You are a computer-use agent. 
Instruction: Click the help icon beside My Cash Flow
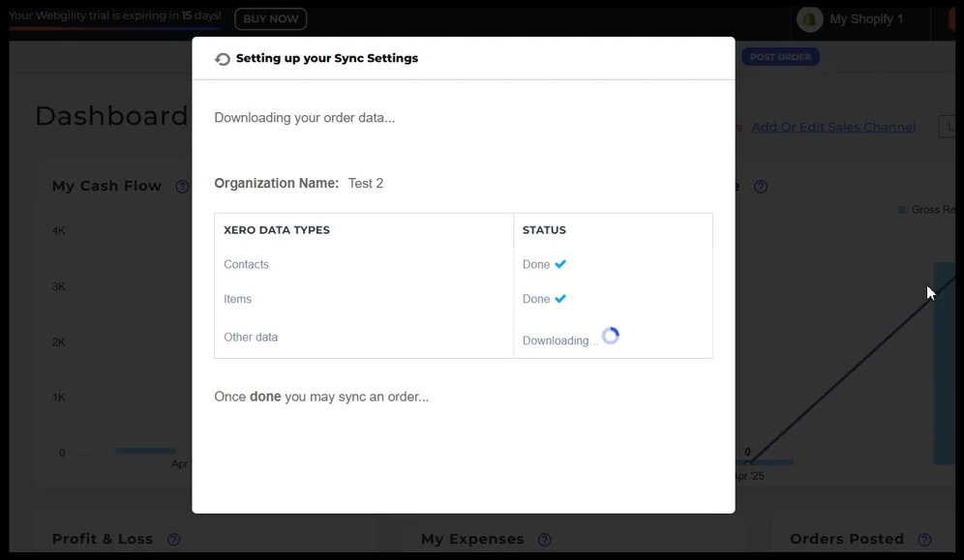pyautogui.click(x=182, y=187)
